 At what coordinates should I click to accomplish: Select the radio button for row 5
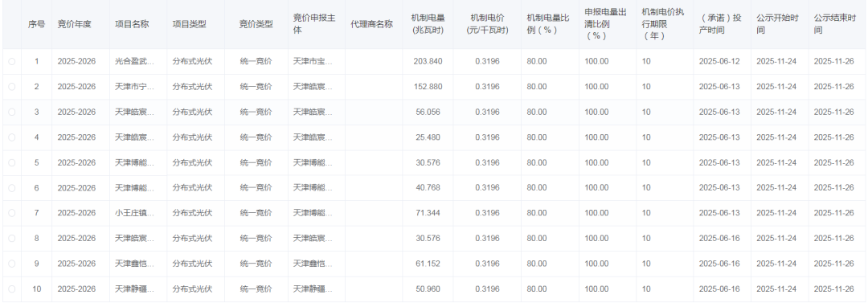pyautogui.click(x=11, y=162)
